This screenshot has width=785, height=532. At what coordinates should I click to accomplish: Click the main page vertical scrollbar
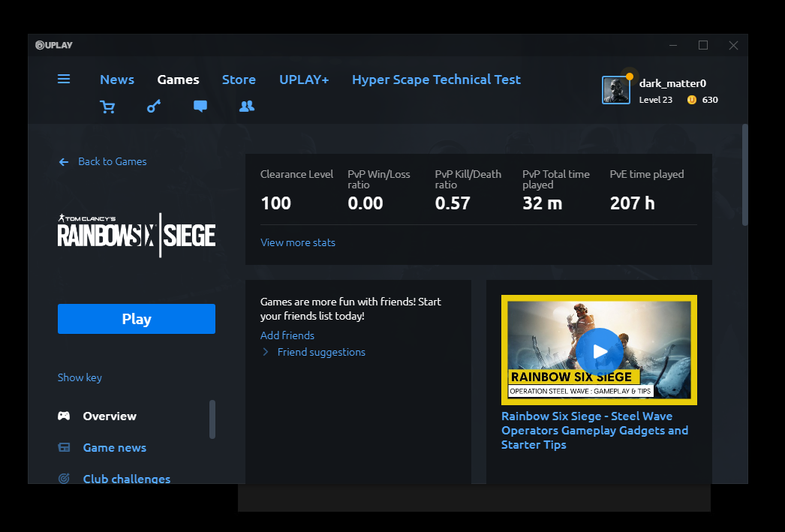tap(744, 174)
